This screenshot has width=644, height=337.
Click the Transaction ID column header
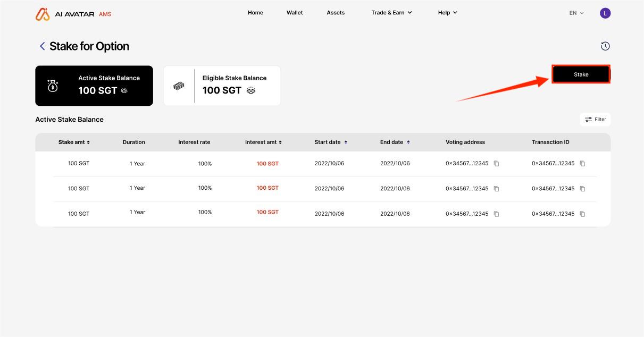[550, 142]
